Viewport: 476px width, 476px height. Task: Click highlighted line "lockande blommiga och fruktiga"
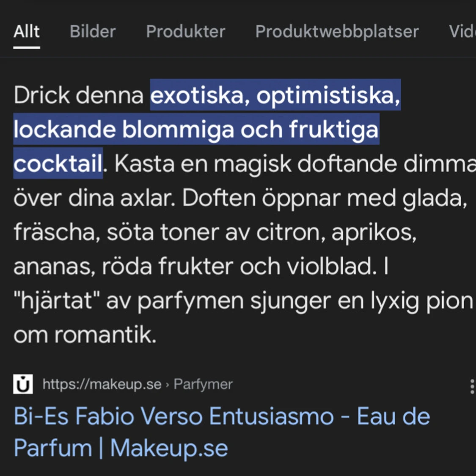coord(196,129)
